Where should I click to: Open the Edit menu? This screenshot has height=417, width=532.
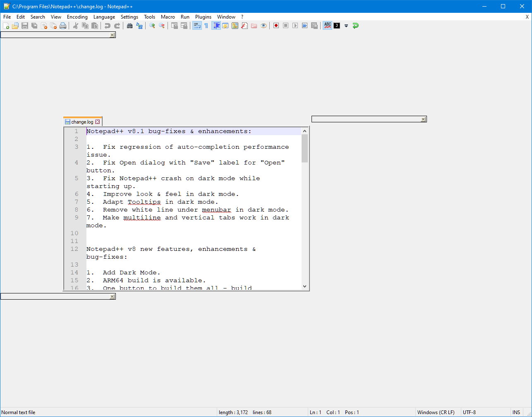click(21, 17)
